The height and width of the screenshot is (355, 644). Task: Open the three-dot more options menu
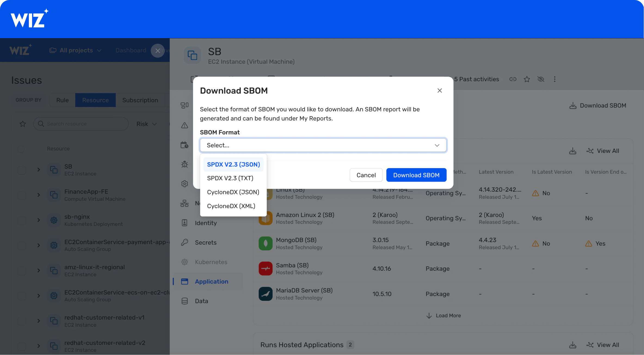[555, 79]
